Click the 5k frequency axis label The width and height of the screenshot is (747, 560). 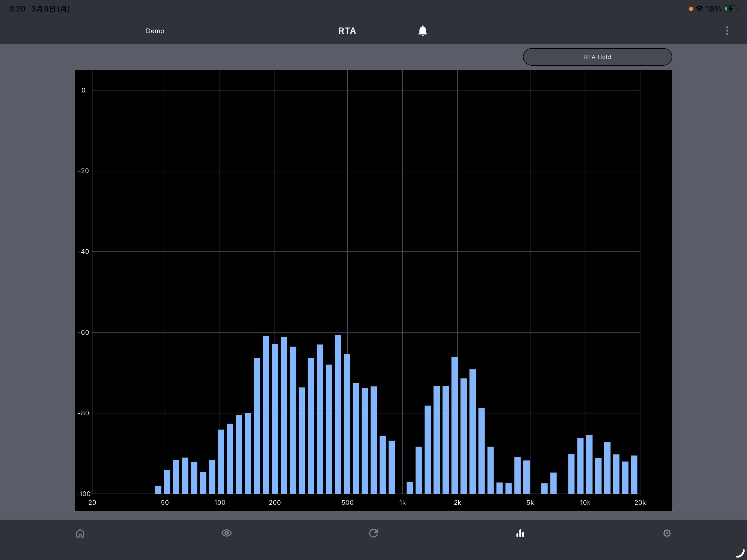pos(530,503)
